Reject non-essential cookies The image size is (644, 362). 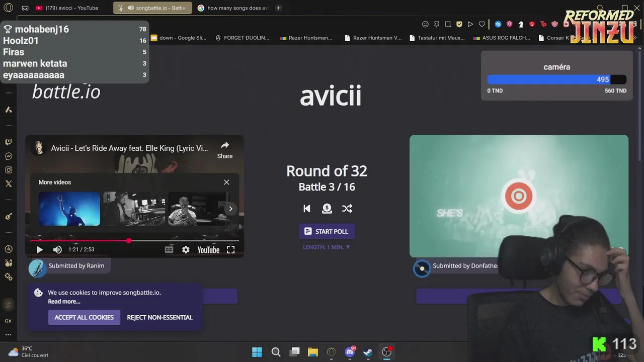[x=160, y=317]
